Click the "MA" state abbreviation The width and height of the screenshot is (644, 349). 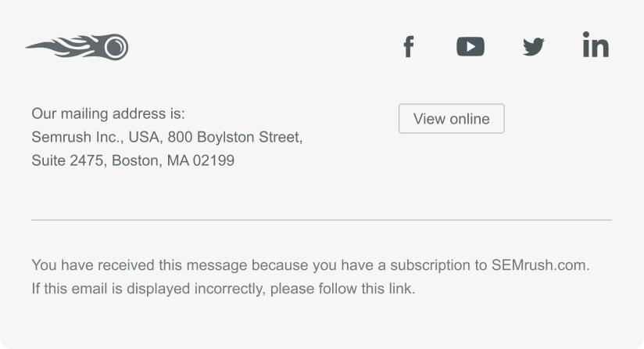click(x=178, y=160)
